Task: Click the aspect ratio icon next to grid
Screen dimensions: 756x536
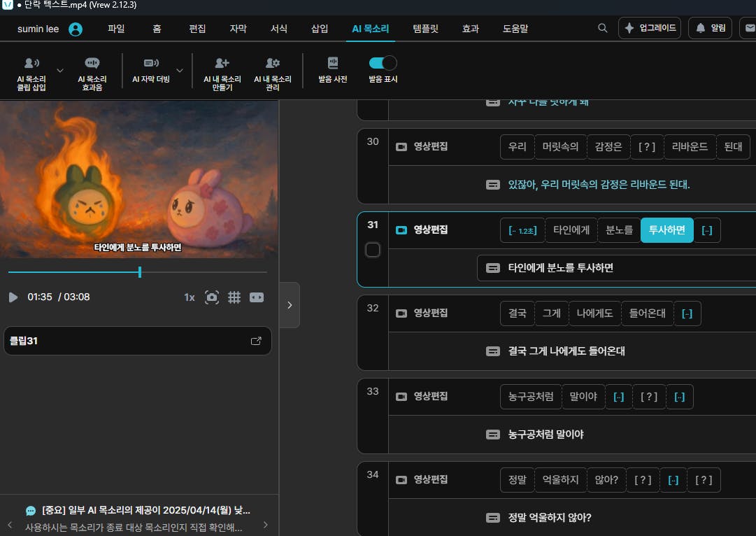Action: (x=257, y=297)
